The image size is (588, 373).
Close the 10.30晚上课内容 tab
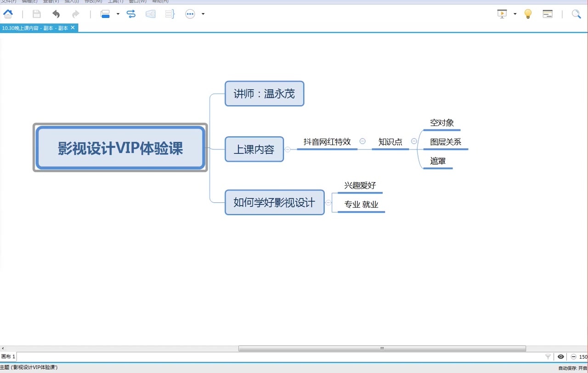(73, 28)
